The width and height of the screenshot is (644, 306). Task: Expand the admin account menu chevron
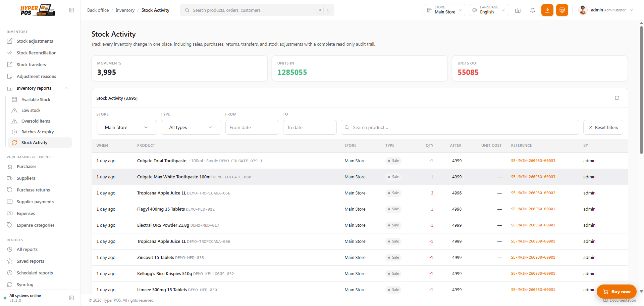[x=631, y=10]
